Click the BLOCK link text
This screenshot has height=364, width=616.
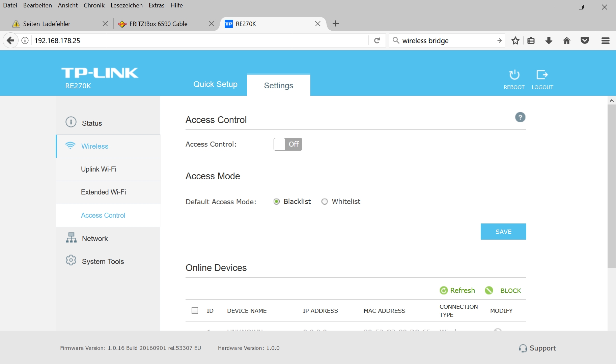[511, 291]
